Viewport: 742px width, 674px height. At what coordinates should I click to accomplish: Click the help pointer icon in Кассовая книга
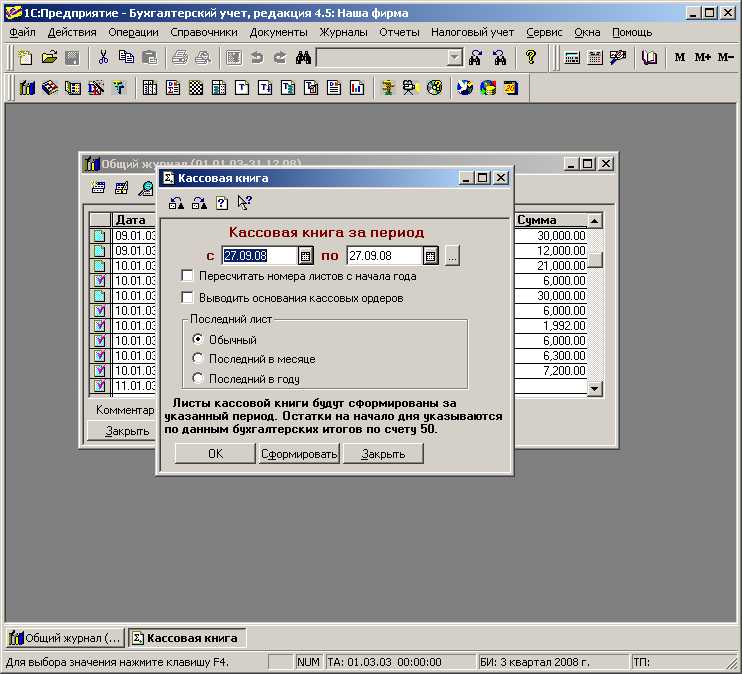(244, 203)
